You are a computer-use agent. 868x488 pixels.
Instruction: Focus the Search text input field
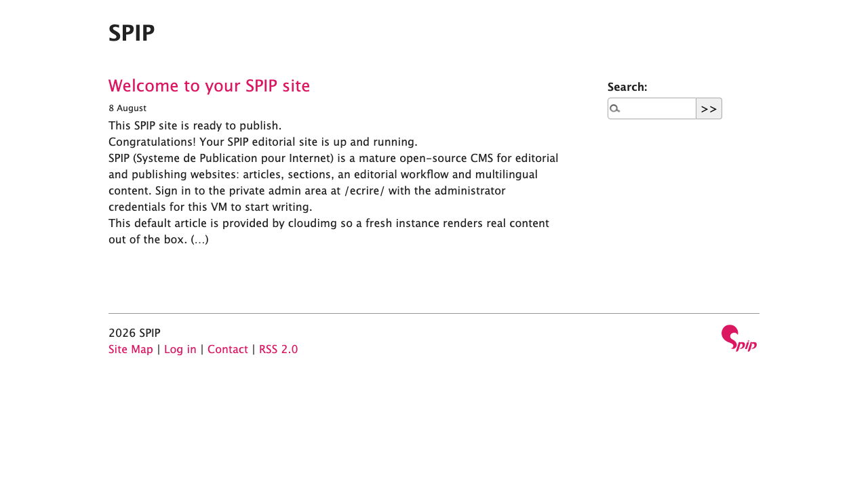point(652,108)
